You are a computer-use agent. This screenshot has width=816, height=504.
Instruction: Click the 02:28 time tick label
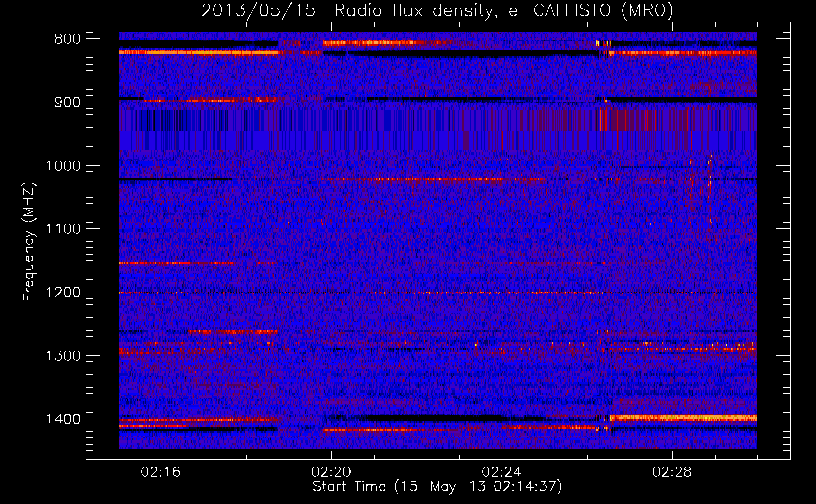pos(672,472)
